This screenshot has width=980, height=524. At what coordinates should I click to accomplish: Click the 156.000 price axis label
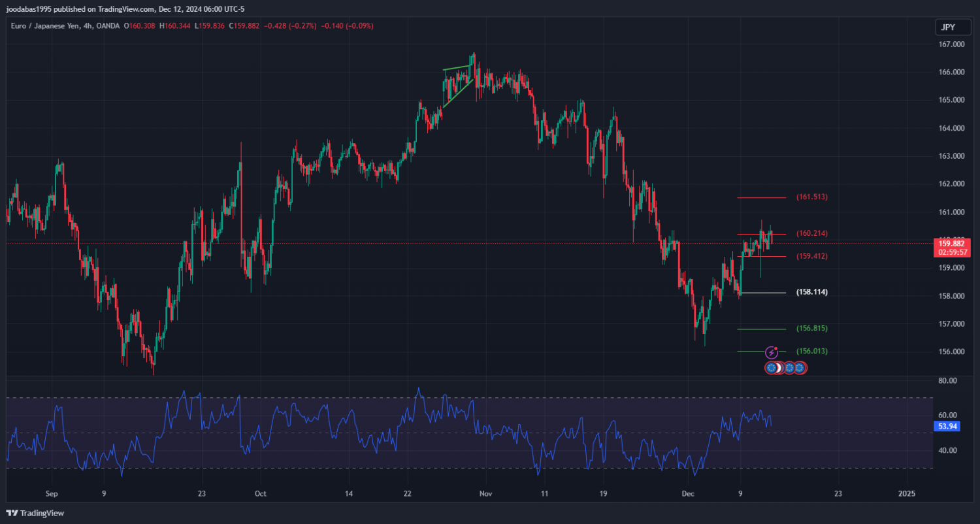point(951,352)
